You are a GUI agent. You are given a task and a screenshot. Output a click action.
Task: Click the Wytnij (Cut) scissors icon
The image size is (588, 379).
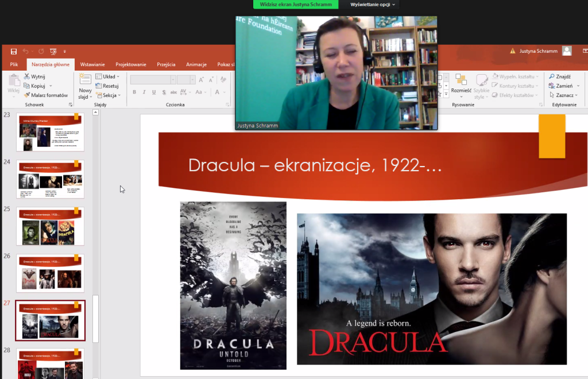[x=27, y=76]
